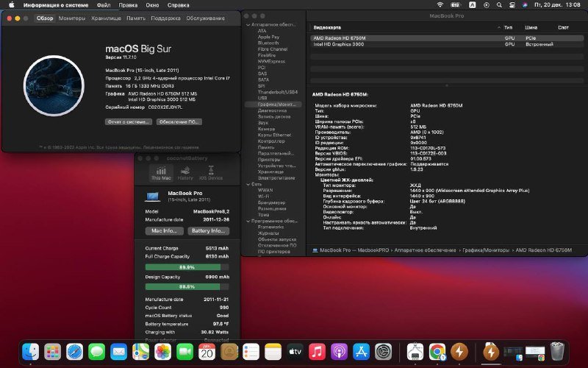
Task: Activate Siri from the menu bar
Action: (525, 5)
